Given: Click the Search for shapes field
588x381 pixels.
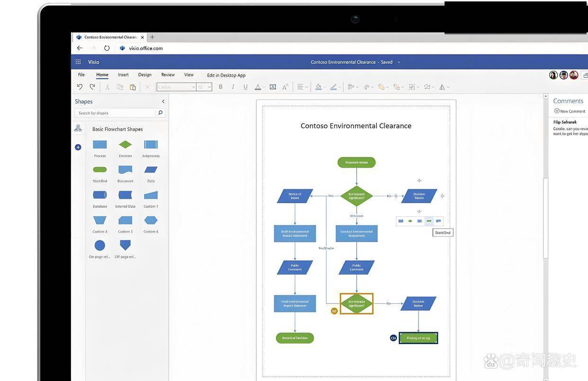Looking at the screenshot, I should tap(115, 113).
